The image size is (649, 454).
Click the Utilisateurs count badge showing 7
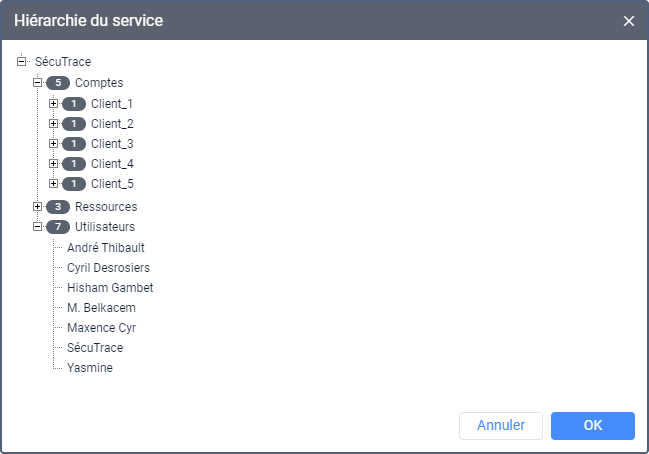[58, 227]
